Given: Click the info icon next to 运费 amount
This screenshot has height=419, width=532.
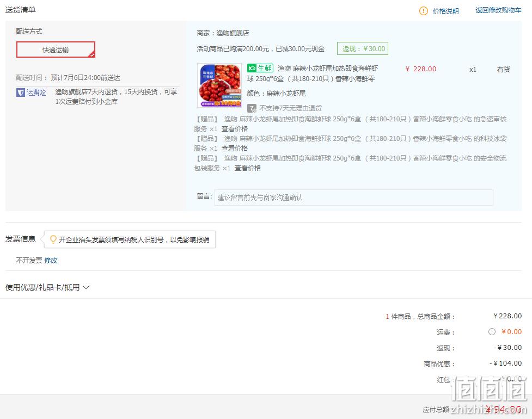Looking at the screenshot, I should pyautogui.click(x=492, y=332).
